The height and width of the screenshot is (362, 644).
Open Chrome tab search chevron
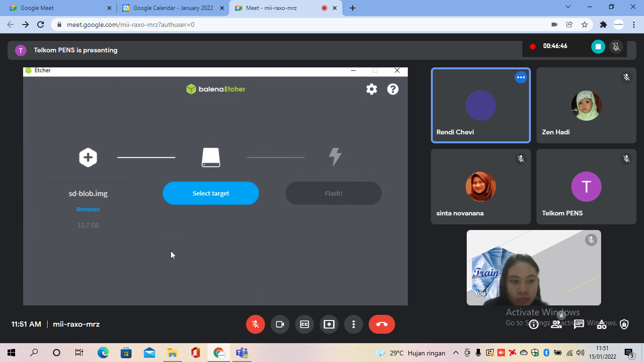coord(568,7)
